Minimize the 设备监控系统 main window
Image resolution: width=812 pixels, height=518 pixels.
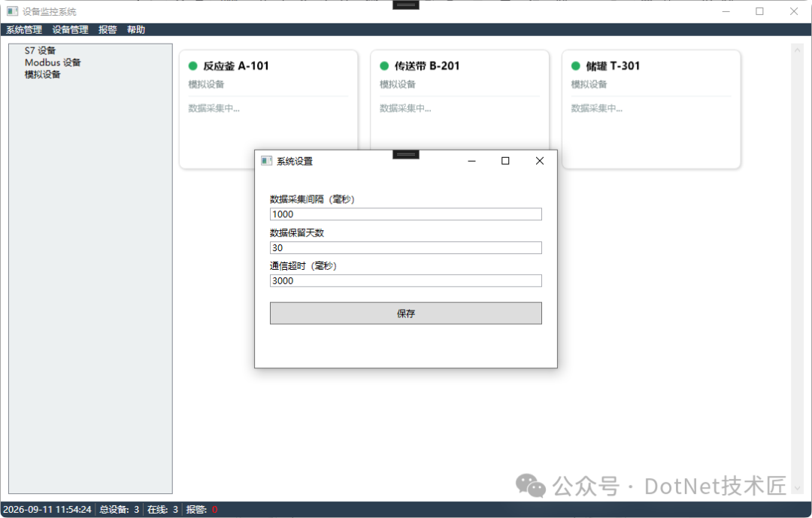pos(726,11)
